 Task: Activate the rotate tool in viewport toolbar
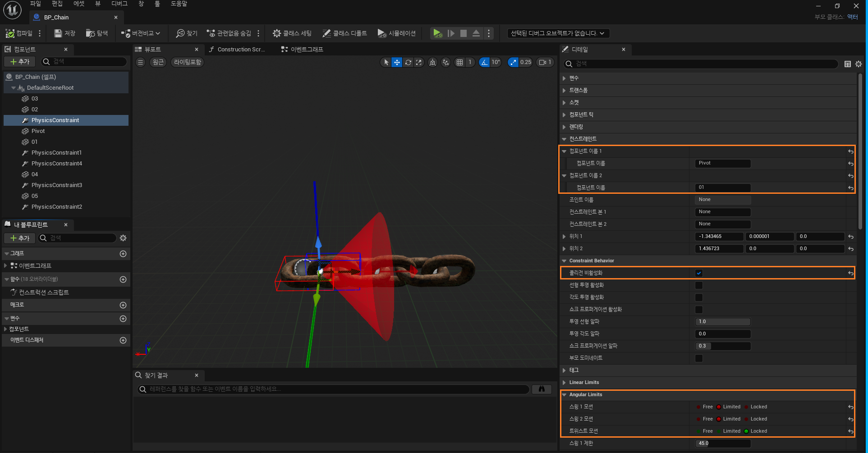point(408,62)
